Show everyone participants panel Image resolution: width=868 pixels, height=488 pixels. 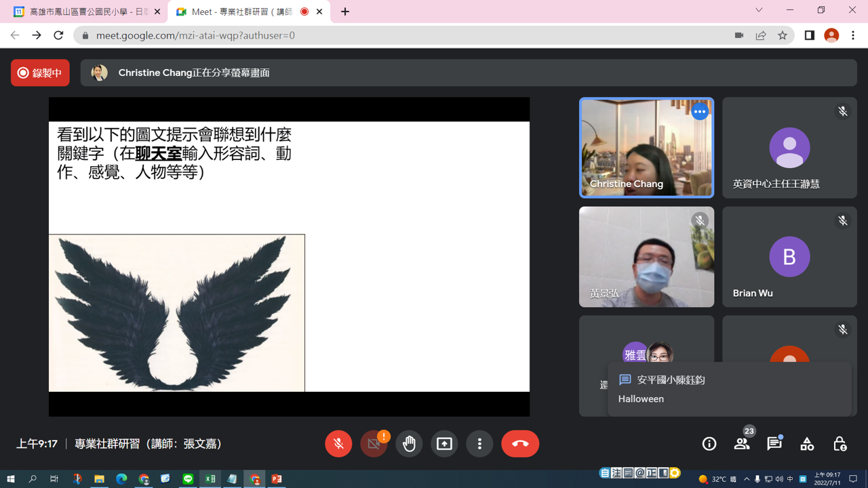coord(742,444)
